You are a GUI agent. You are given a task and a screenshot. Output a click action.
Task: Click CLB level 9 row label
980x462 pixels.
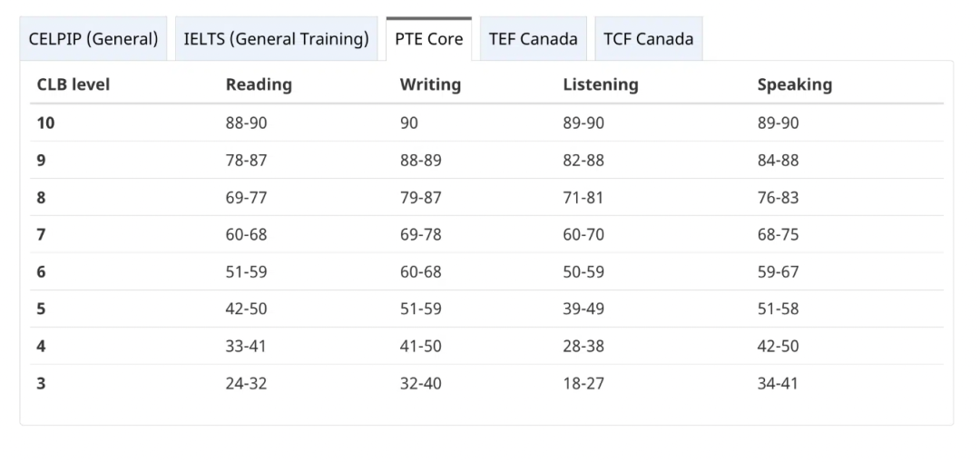(x=41, y=161)
